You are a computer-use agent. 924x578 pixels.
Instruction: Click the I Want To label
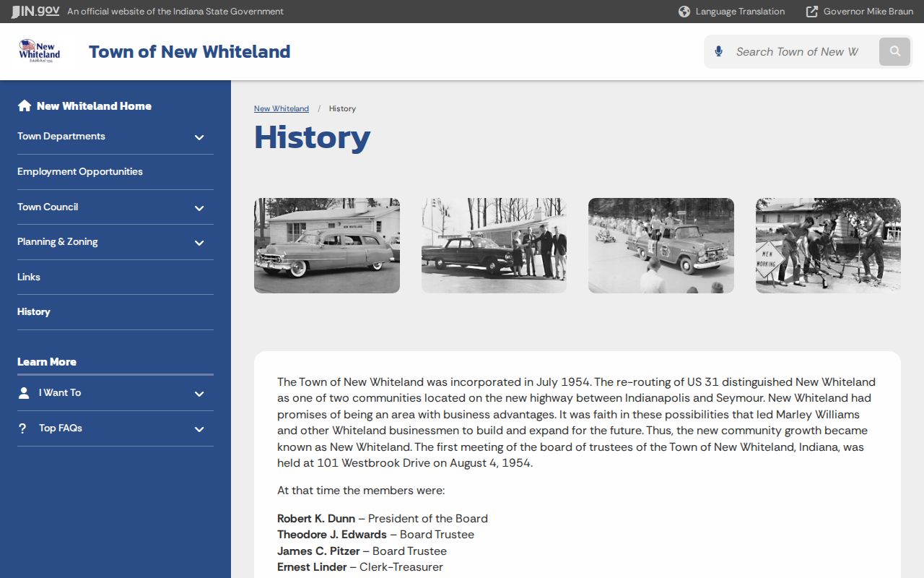tap(60, 393)
